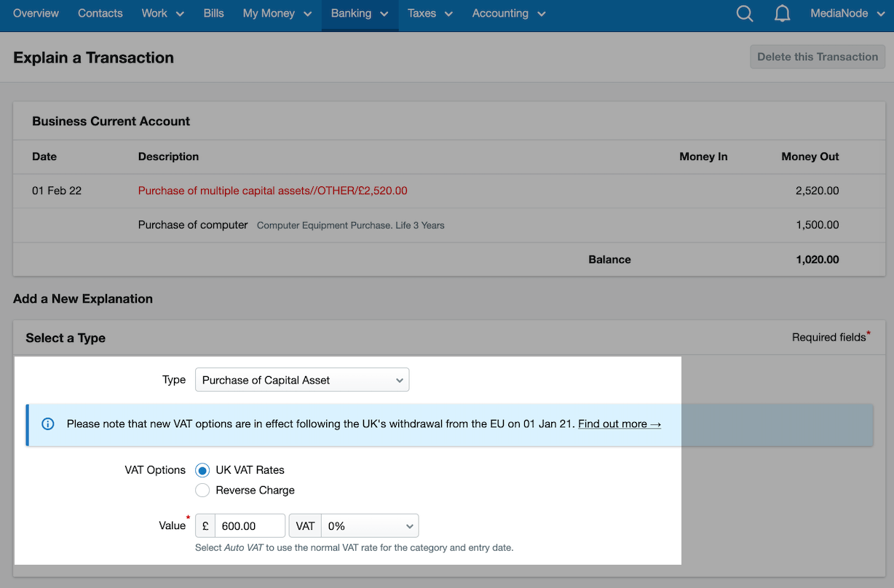Open the Banking menu
Viewport: 894px width, 588px height.
[x=358, y=13]
